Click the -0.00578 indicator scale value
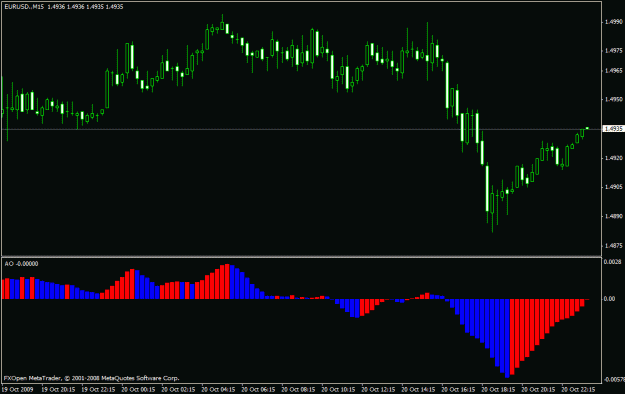Image resolution: width=625 pixels, height=394 pixels. (x=614, y=379)
